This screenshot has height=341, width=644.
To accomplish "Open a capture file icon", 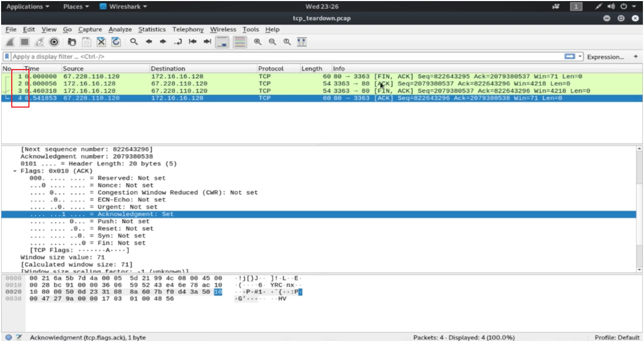I will (72, 42).
